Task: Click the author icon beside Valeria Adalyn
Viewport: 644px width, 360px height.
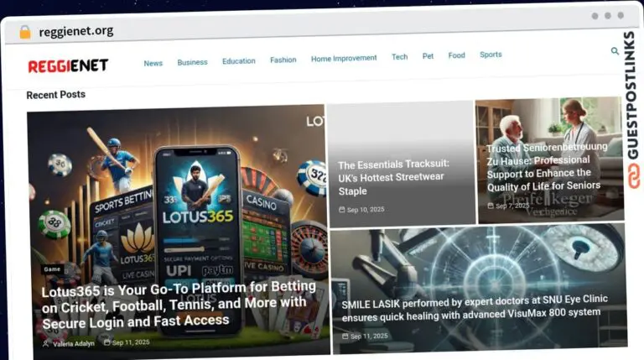Action: (45, 344)
